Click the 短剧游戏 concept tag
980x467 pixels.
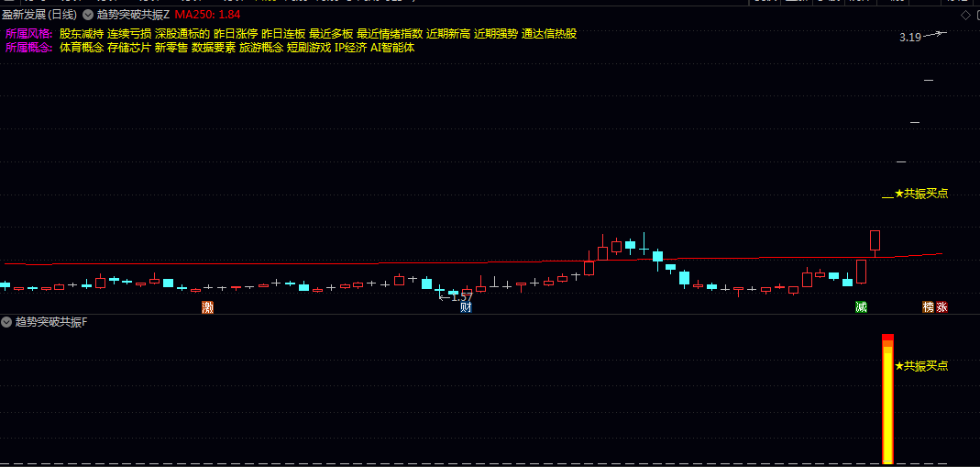(x=309, y=48)
